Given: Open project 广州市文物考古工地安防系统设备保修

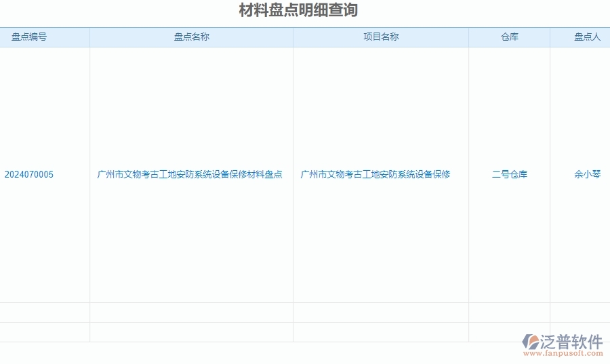Looking at the screenshot, I should point(375,175).
